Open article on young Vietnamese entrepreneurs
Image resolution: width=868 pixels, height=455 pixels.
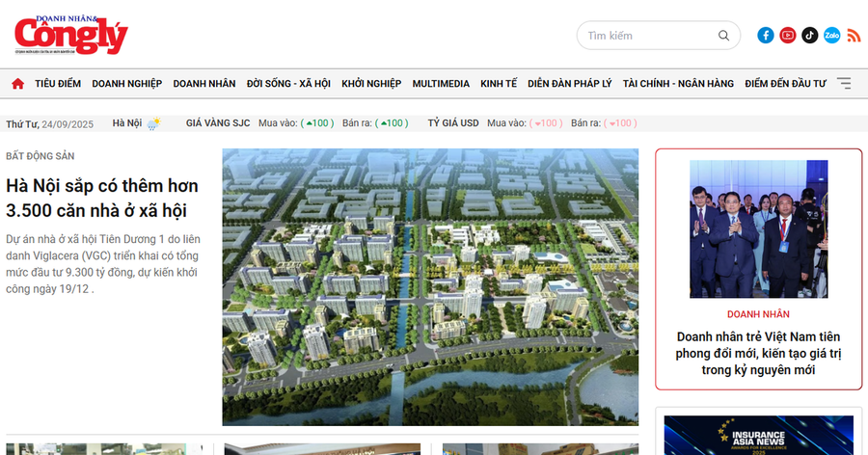[758, 353]
